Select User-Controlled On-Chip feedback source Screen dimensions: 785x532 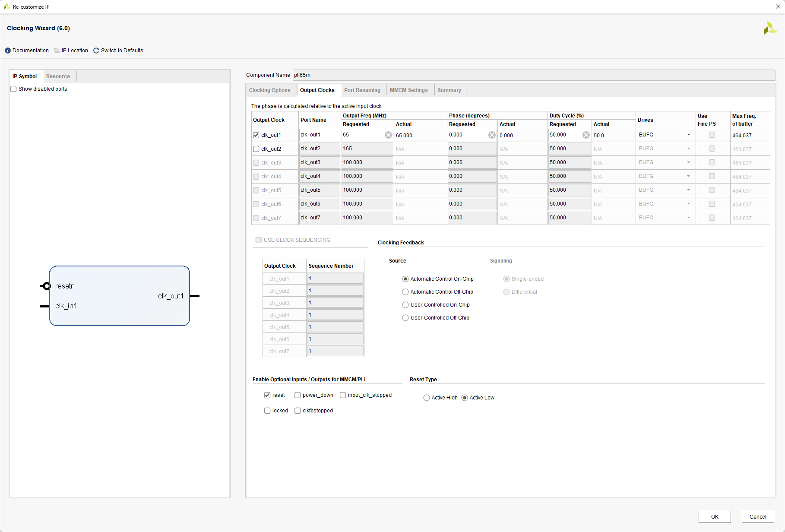[x=405, y=305]
